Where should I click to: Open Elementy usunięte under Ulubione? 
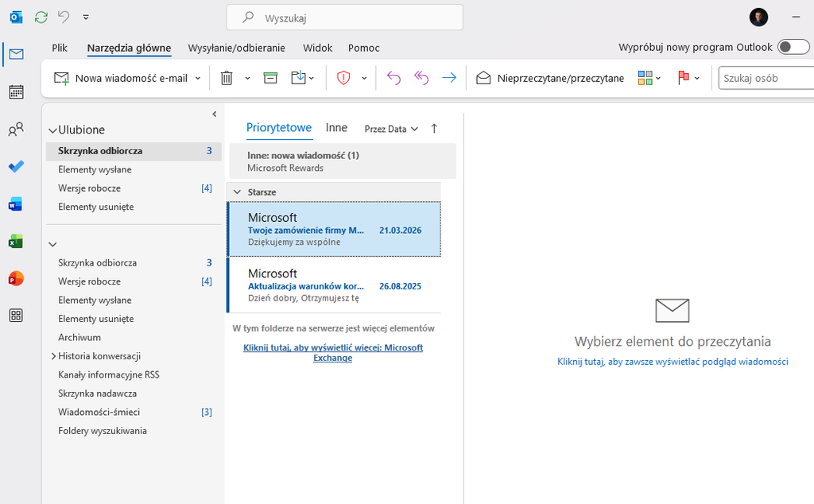pos(134,207)
